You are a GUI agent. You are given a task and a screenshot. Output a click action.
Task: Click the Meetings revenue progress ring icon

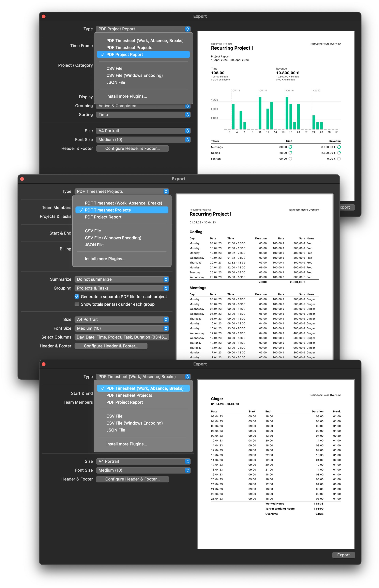339,147
